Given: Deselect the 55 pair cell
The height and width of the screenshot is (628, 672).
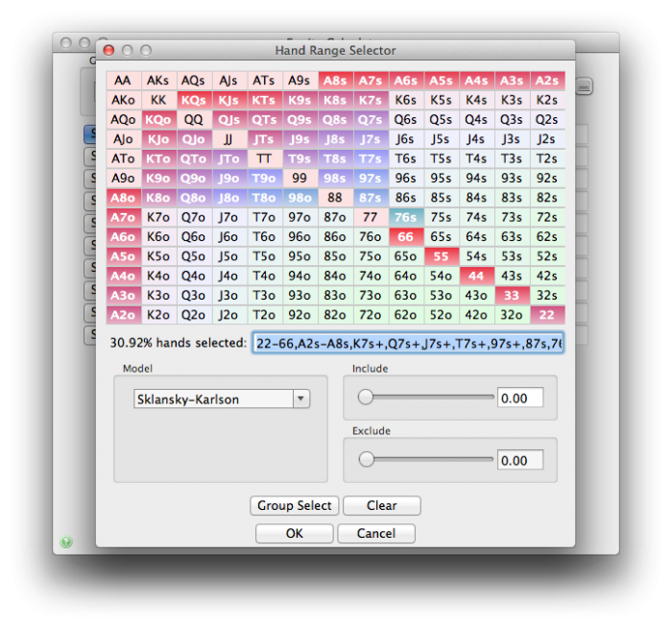Looking at the screenshot, I should [442, 256].
